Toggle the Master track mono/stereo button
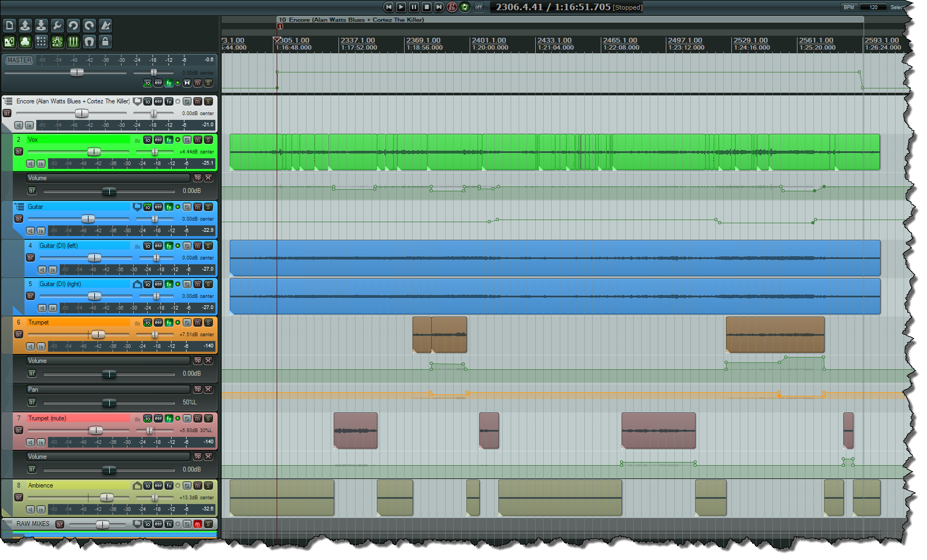The height and width of the screenshot is (560, 927). (187, 83)
